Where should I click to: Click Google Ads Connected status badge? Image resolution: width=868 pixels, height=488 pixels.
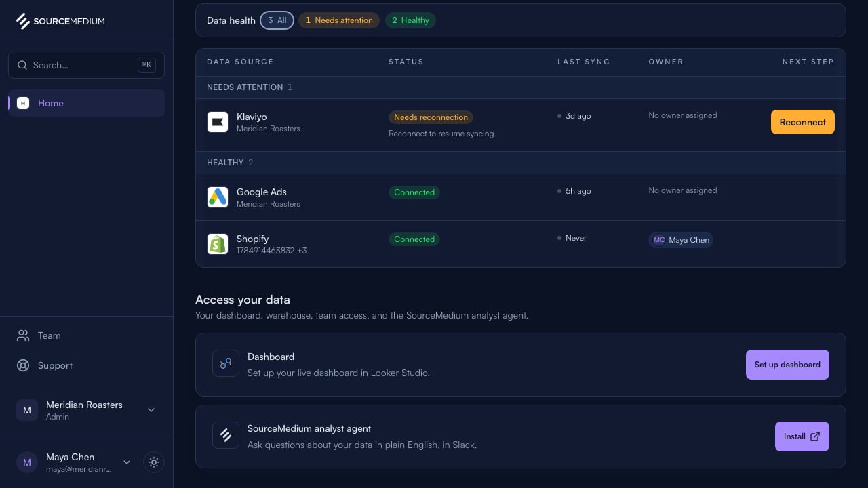414,192
